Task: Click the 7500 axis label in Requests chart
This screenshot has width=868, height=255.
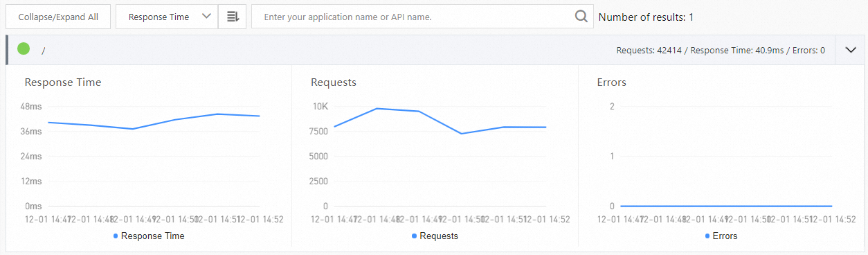Action: [x=318, y=131]
